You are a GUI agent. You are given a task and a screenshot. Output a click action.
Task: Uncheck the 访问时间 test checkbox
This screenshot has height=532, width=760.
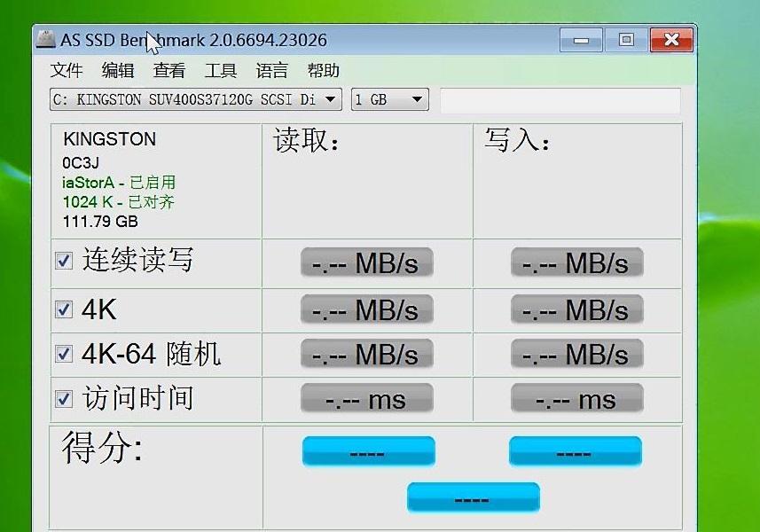[63, 398]
